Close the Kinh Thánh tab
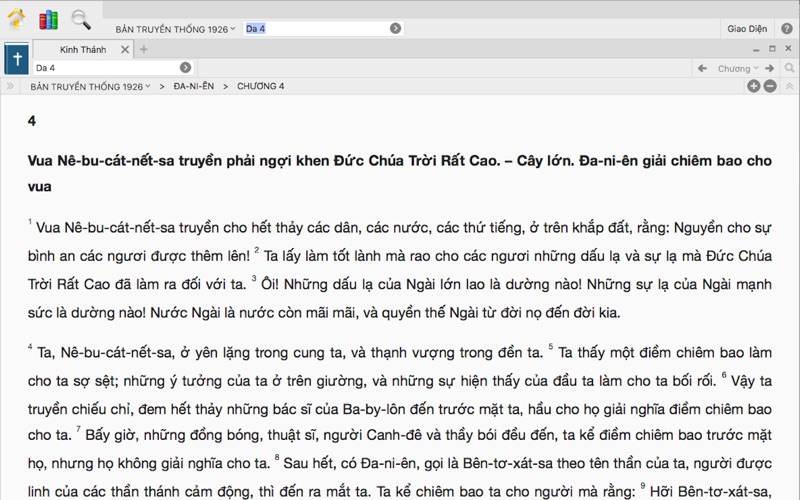 (125, 49)
